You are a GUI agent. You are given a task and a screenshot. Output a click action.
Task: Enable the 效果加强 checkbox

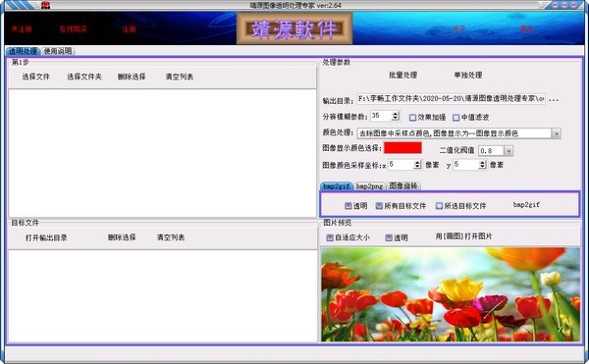[x=412, y=118]
